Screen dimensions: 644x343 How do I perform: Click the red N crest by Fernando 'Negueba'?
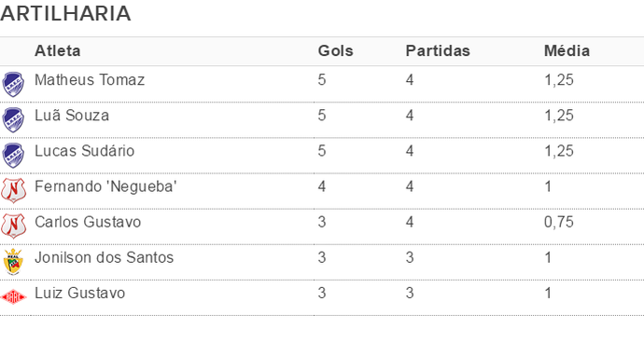click(13, 190)
